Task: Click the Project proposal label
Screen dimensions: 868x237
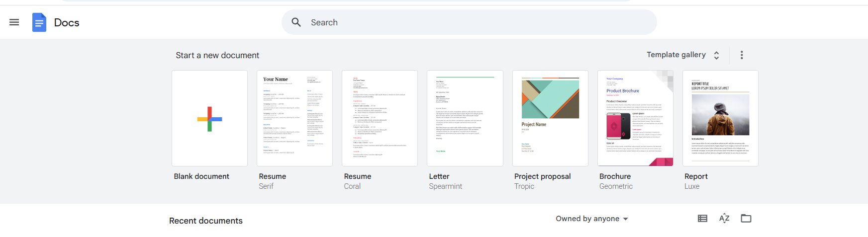Action: (x=543, y=176)
